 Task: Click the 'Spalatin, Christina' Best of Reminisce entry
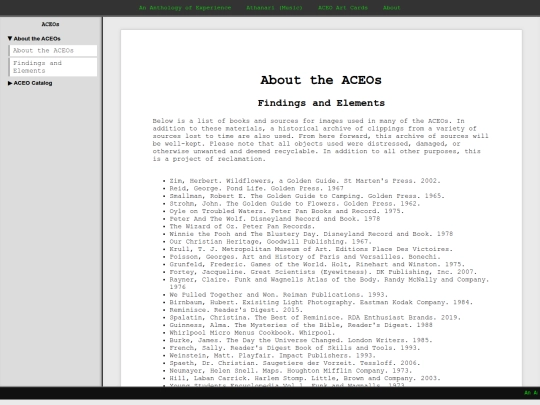tap(315, 318)
